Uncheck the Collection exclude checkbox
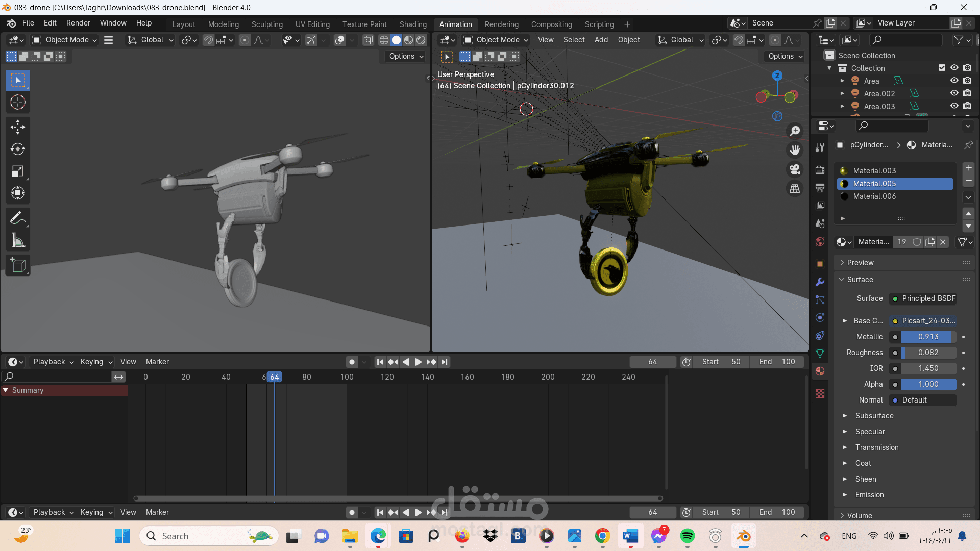The width and height of the screenshot is (980, 551). (942, 68)
